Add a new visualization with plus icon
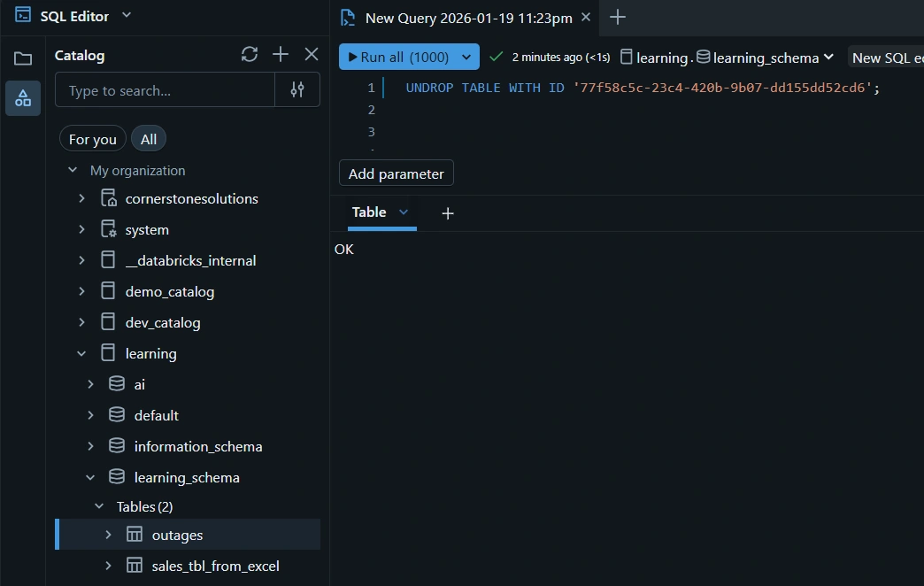This screenshot has width=924, height=586. tap(448, 213)
